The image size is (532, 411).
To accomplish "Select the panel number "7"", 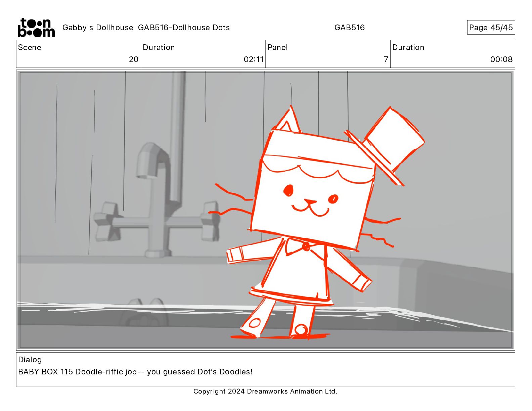I will (x=386, y=59).
